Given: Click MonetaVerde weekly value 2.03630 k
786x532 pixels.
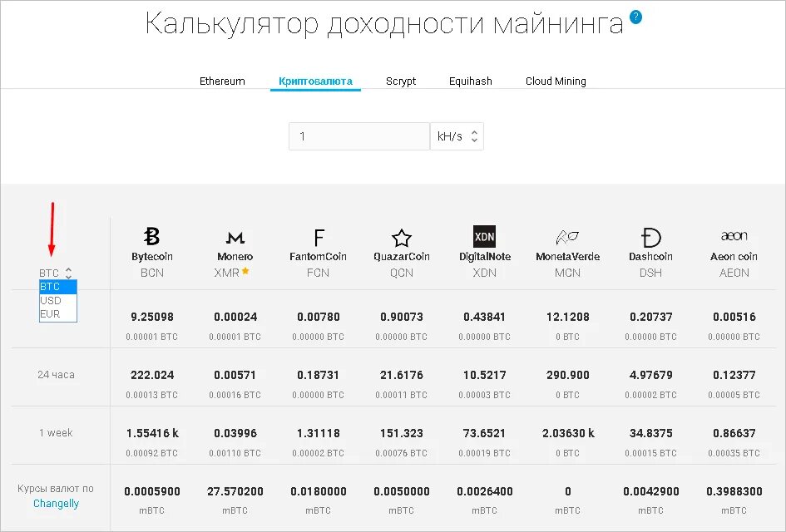Looking at the screenshot, I should click(x=568, y=433).
